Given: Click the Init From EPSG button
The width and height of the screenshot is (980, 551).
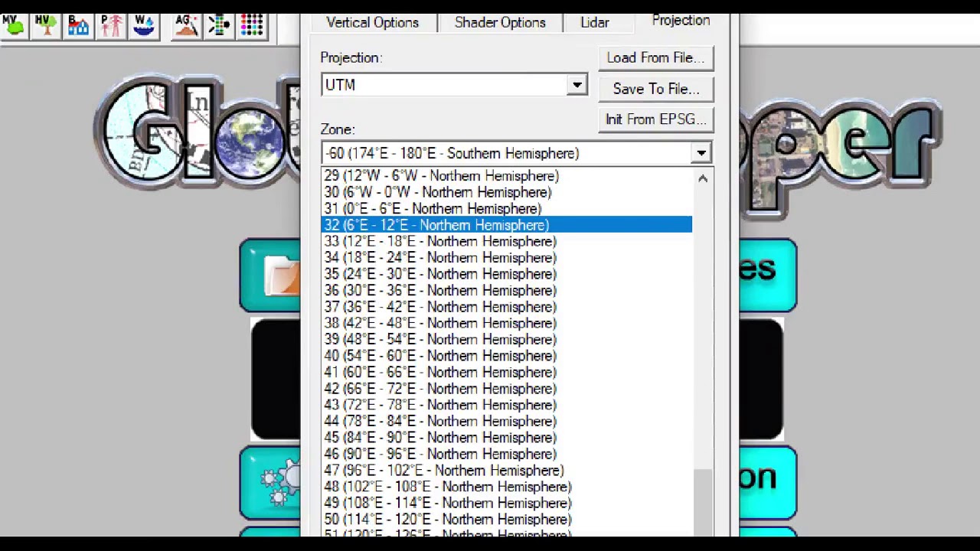Looking at the screenshot, I should pyautogui.click(x=655, y=119).
